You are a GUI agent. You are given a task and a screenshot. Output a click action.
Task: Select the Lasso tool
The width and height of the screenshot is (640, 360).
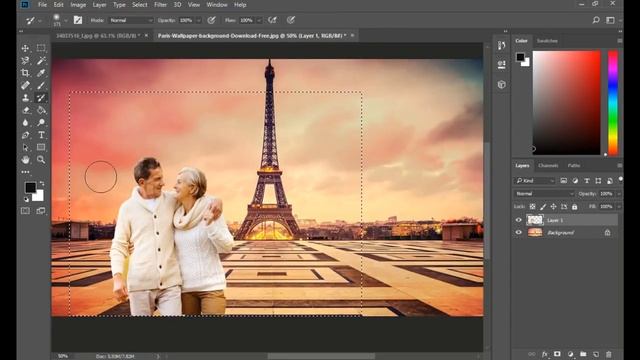[x=25, y=61]
